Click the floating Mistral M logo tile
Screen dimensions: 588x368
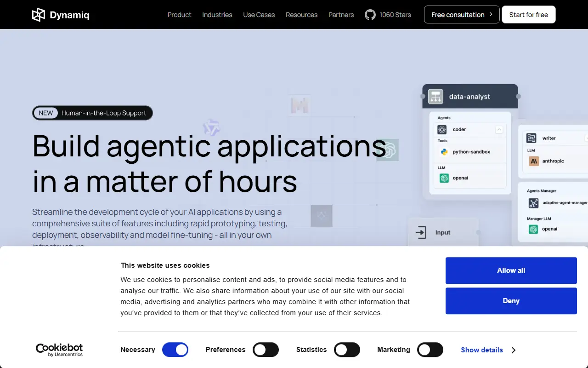[x=300, y=106]
